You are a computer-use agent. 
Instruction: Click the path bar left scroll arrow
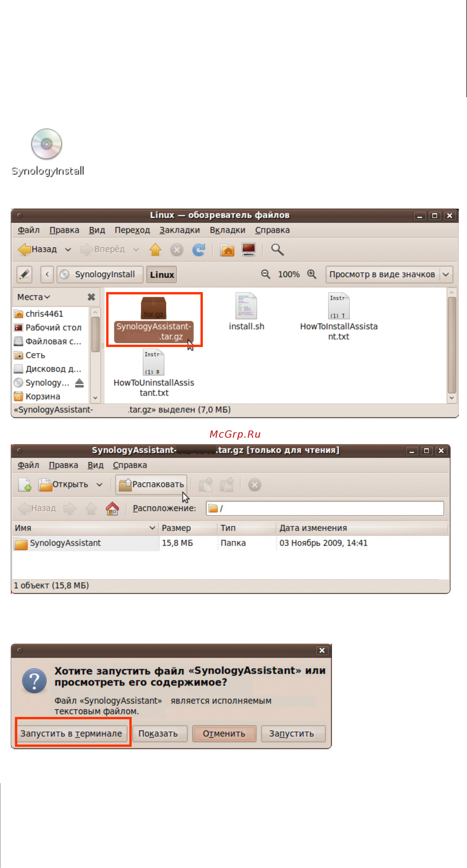click(x=47, y=274)
